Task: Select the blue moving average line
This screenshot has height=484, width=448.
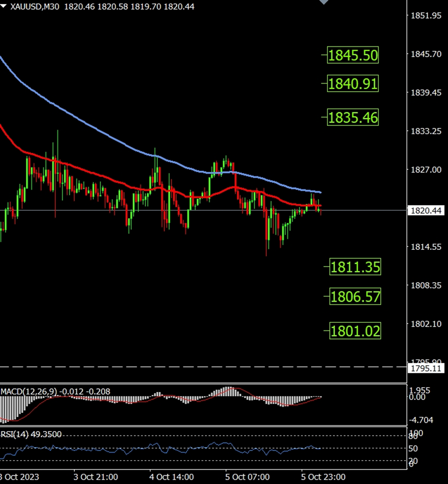Action: click(x=95, y=127)
